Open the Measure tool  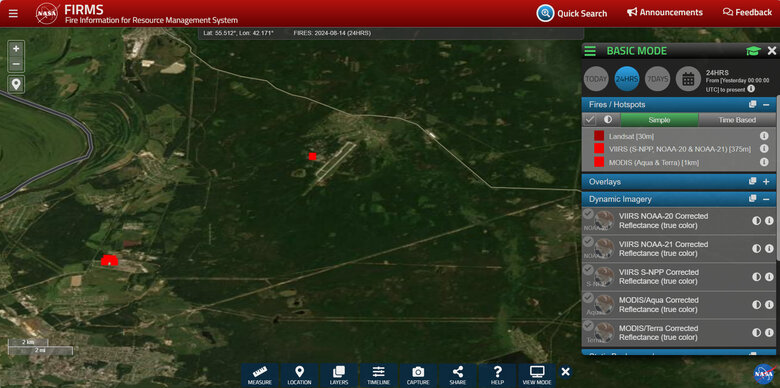tap(260, 376)
